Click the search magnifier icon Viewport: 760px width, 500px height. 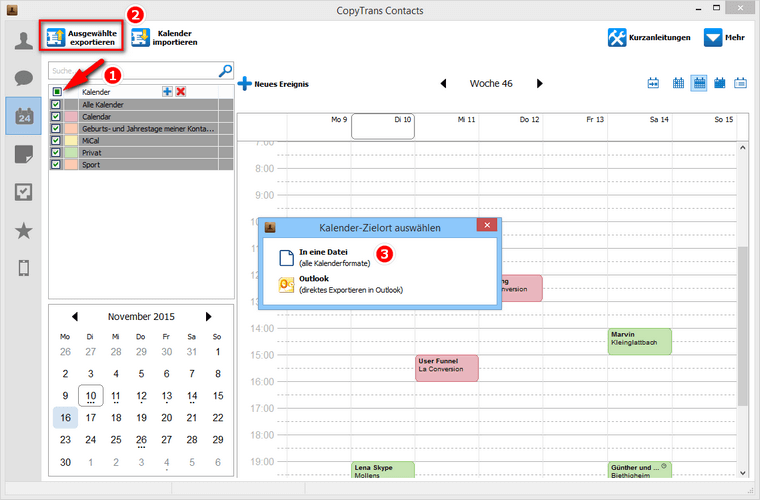point(225,71)
